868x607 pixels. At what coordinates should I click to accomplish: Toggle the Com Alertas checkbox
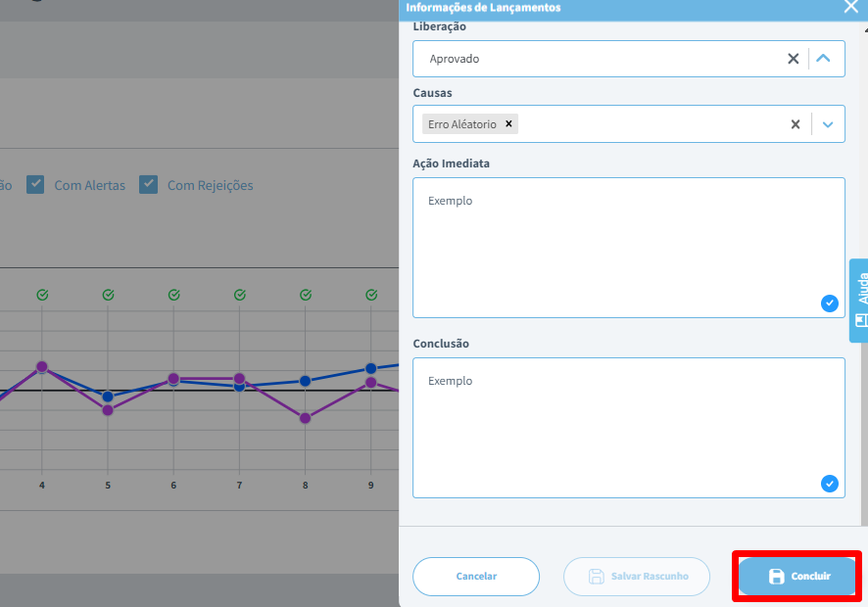coord(35,184)
